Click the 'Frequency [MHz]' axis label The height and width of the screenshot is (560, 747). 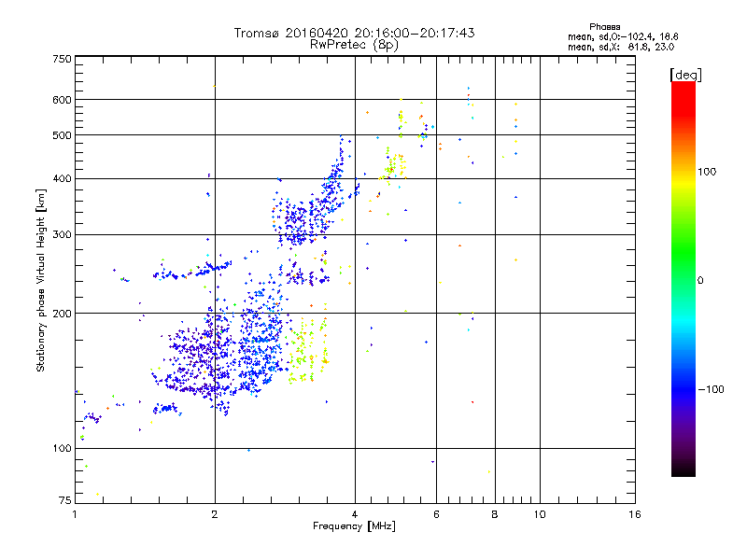(x=354, y=526)
